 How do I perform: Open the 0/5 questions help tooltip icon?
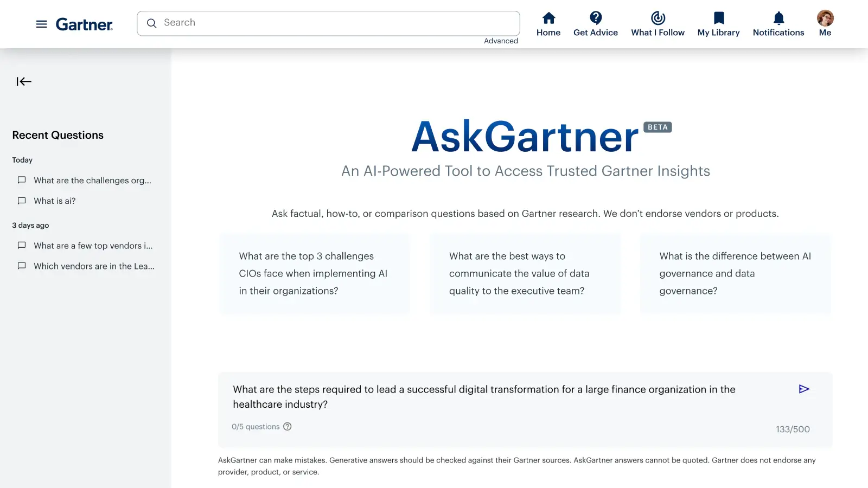pos(288,427)
